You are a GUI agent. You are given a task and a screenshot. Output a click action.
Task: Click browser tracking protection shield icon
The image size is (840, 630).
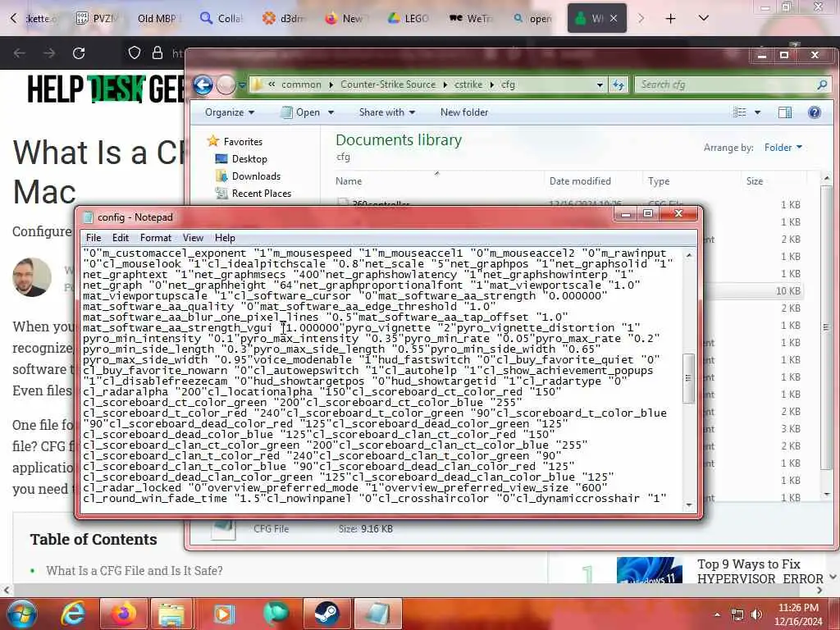(134, 53)
